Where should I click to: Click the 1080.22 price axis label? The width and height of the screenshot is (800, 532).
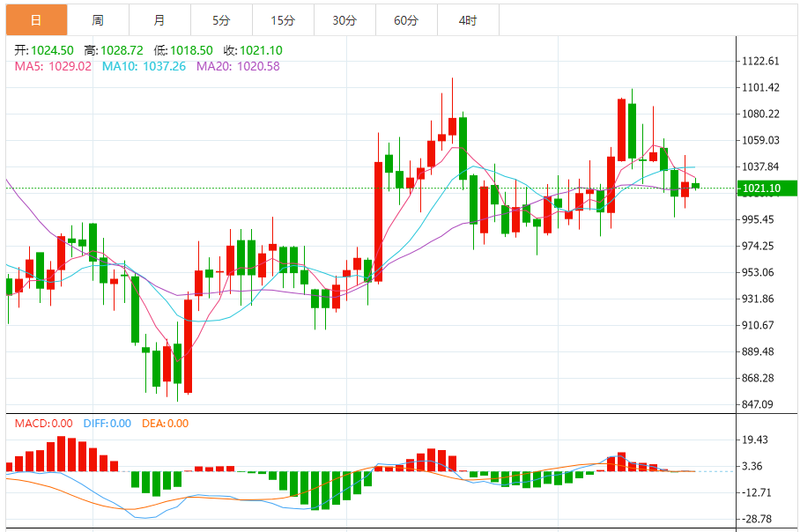tap(760, 114)
